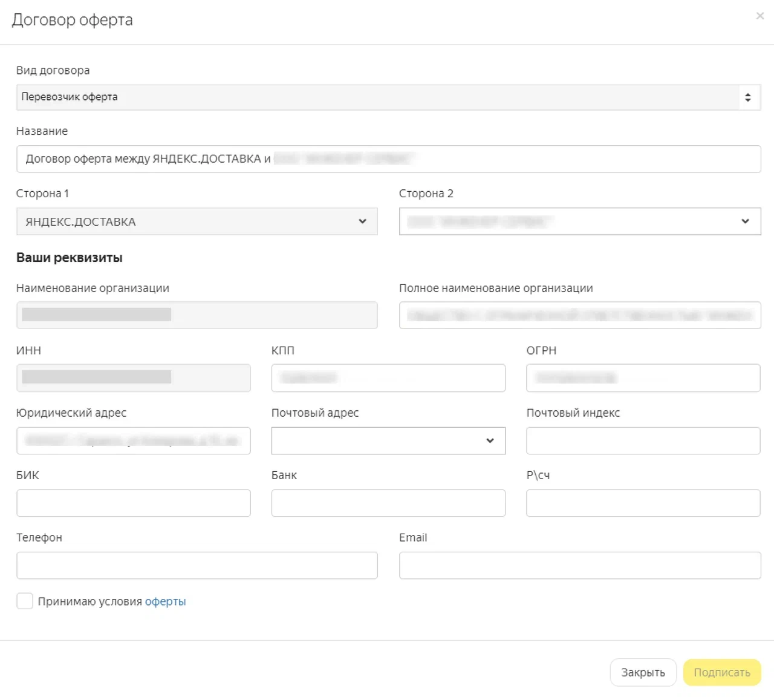Open the Почтовый адрес dropdown

coord(388,440)
